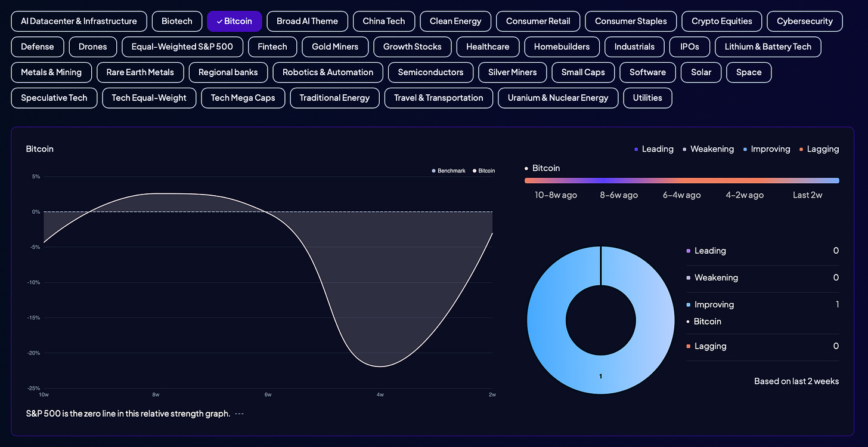Select the Rare Earth Metals chip

point(140,72)
